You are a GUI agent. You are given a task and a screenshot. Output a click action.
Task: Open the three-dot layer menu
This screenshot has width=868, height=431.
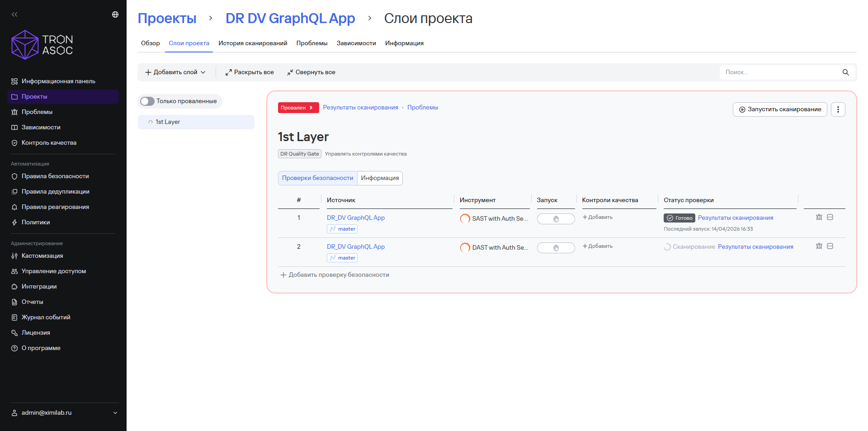click(x=838, y=109)
